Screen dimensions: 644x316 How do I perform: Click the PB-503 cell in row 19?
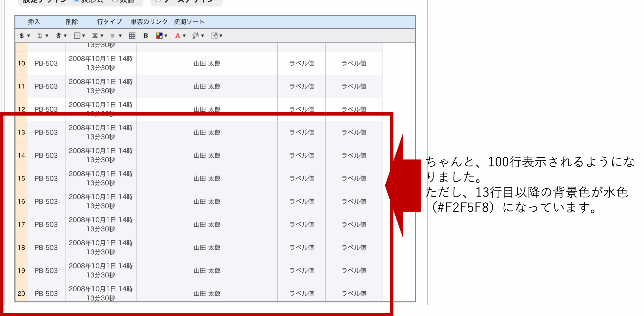point(46,271)
